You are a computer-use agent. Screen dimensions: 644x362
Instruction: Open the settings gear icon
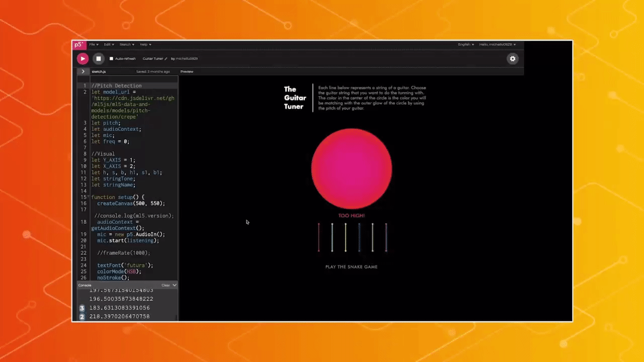click(x=513, y=59)
